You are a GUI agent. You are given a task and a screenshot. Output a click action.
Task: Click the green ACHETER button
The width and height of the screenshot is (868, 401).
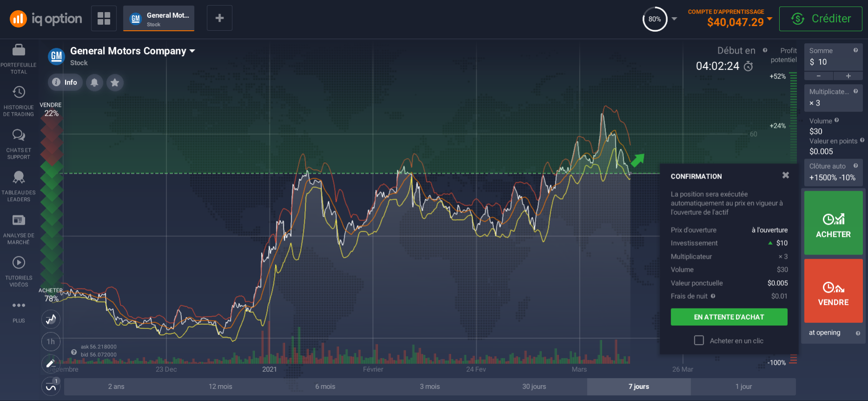[833, 223]
